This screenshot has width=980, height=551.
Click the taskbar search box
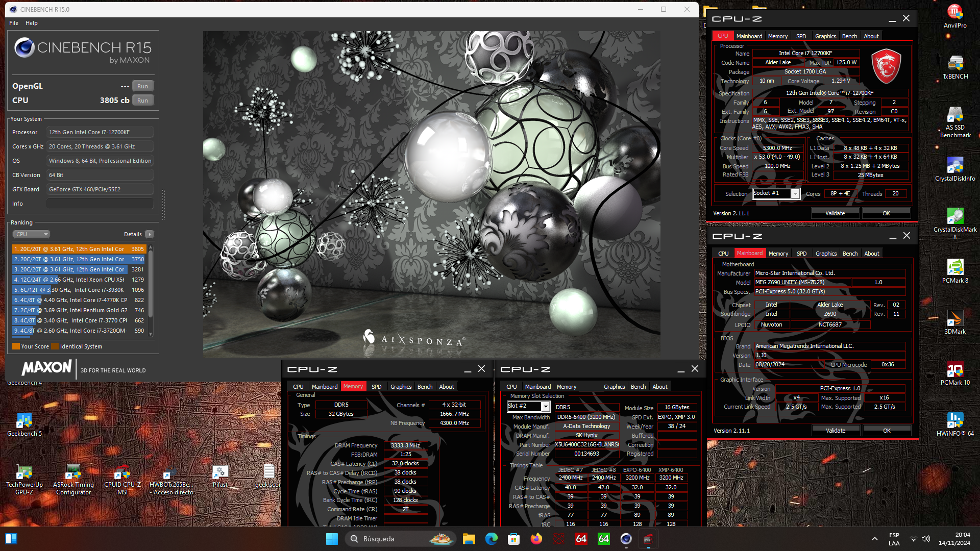pos(400,539)
